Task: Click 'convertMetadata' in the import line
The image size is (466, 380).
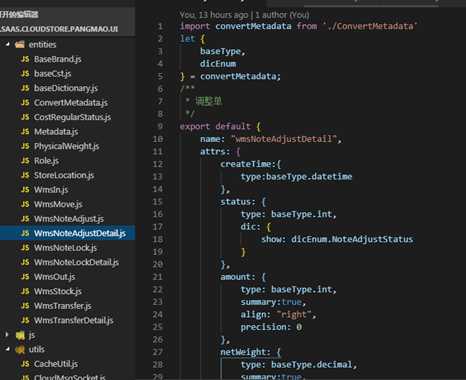Action: [x=253, y=26]
